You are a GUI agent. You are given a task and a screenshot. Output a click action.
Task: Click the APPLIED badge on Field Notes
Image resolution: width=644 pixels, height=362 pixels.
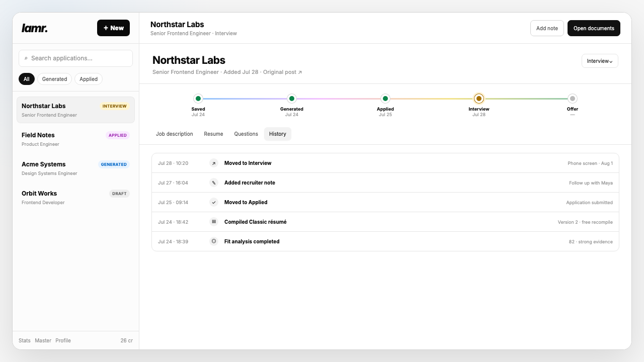(x=118, y=135)
